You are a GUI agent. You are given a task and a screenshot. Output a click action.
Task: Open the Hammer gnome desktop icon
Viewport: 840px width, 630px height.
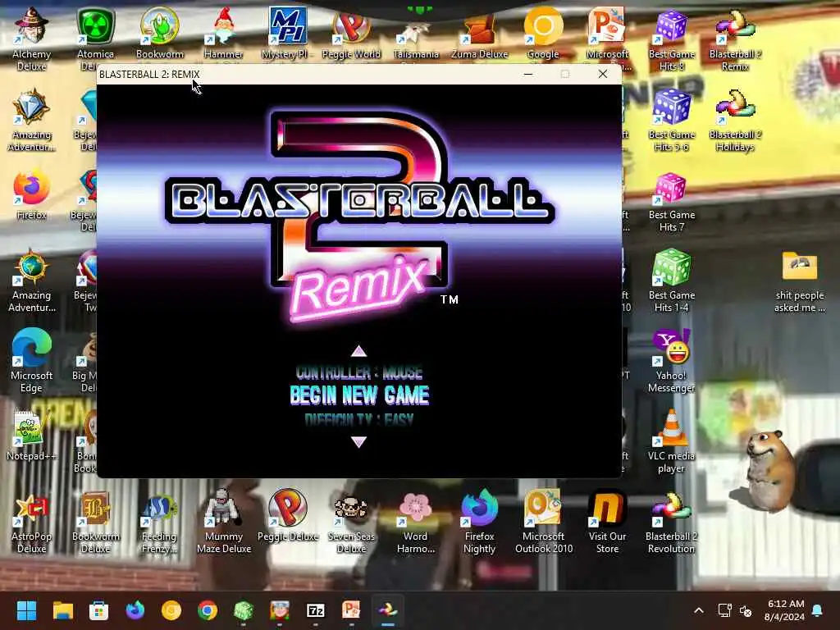pos(223,33)
